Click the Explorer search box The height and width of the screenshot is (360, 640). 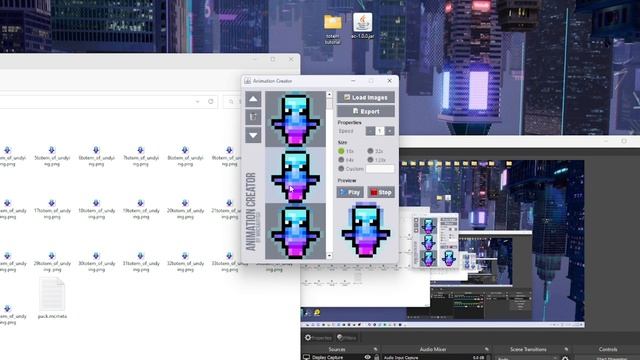tap(233, 102)
